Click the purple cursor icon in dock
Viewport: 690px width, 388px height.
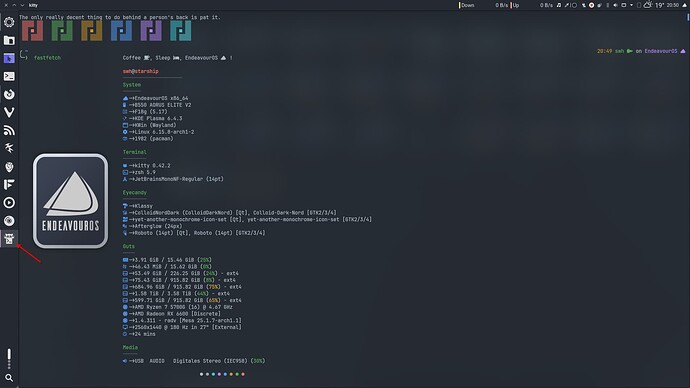click(x=9, y=58)
